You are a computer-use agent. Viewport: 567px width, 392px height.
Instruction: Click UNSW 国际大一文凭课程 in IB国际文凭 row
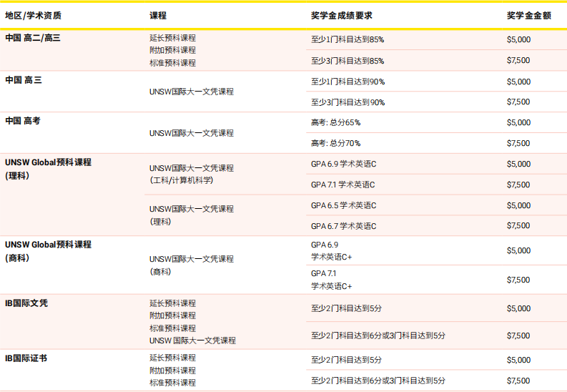[x=192, y=340]
